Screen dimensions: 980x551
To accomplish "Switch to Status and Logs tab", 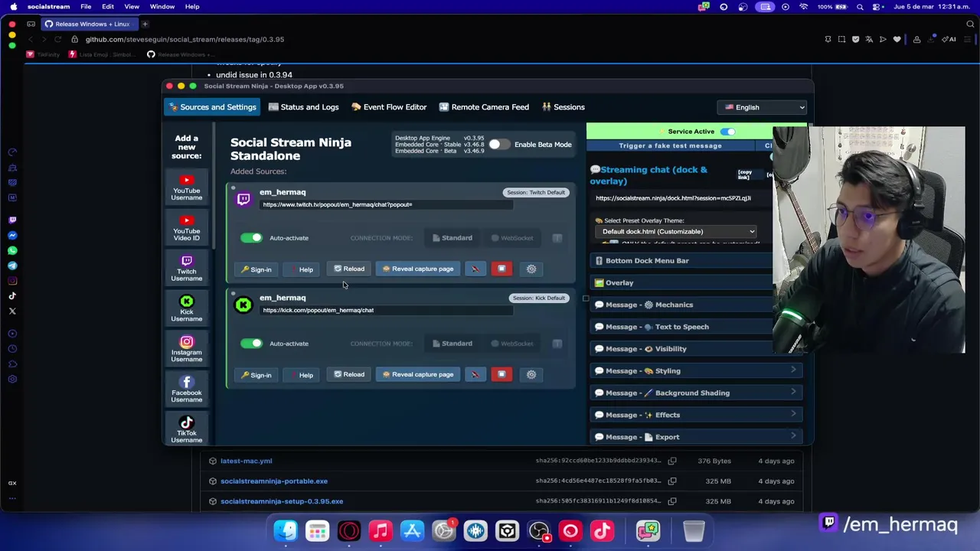I will tap(303, 107).
